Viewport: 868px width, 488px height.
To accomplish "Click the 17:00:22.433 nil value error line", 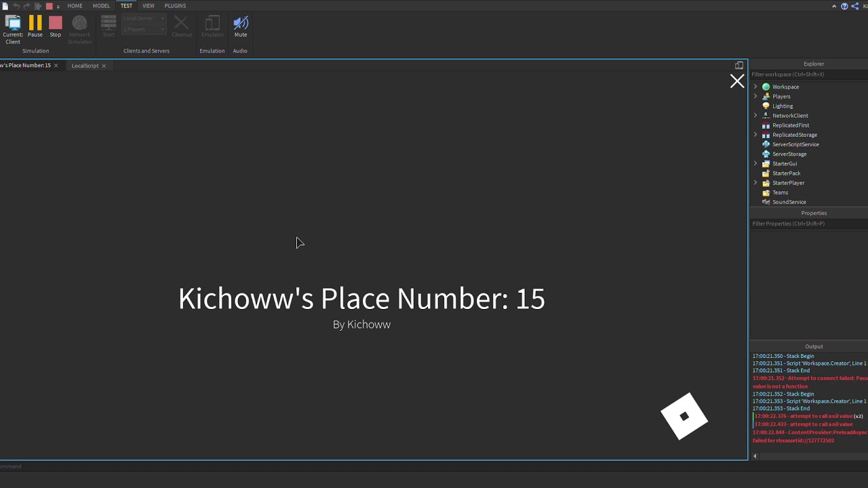I will click(803, 424).
